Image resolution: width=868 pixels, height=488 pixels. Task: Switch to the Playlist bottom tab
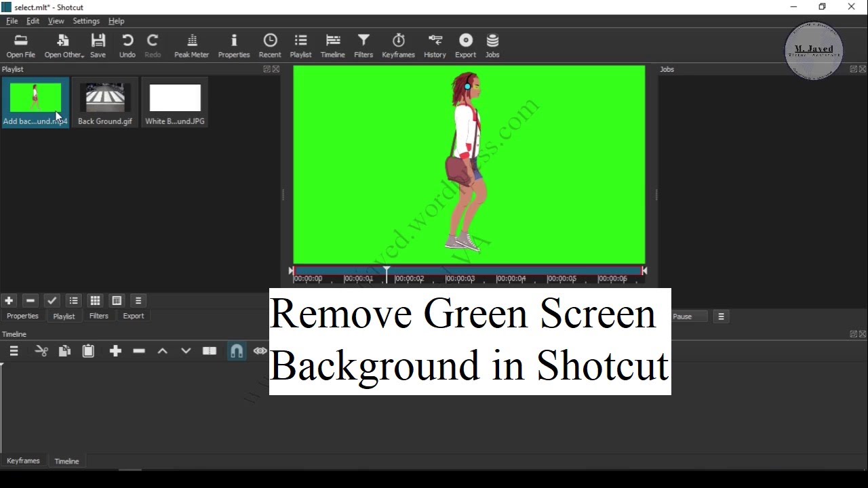tap(64, 317)
